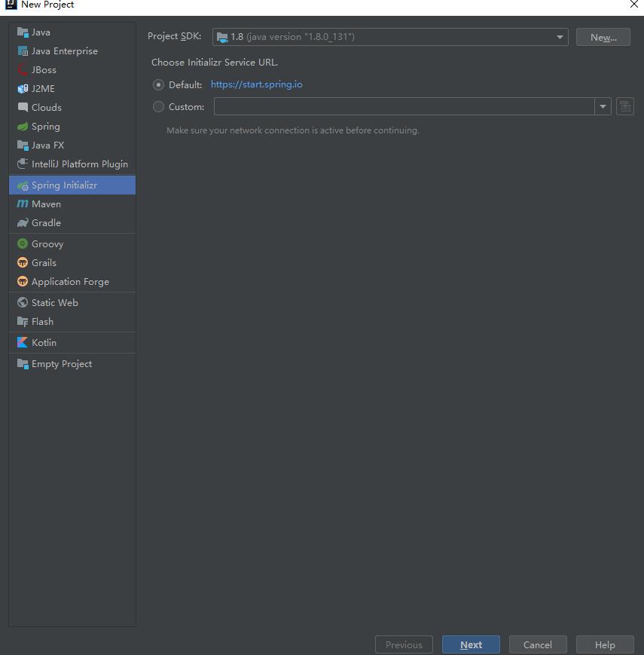Expand the Project SDK dropdown
Image resolution: width=644 pixels, height=655 pixels.
pos(560,37)
